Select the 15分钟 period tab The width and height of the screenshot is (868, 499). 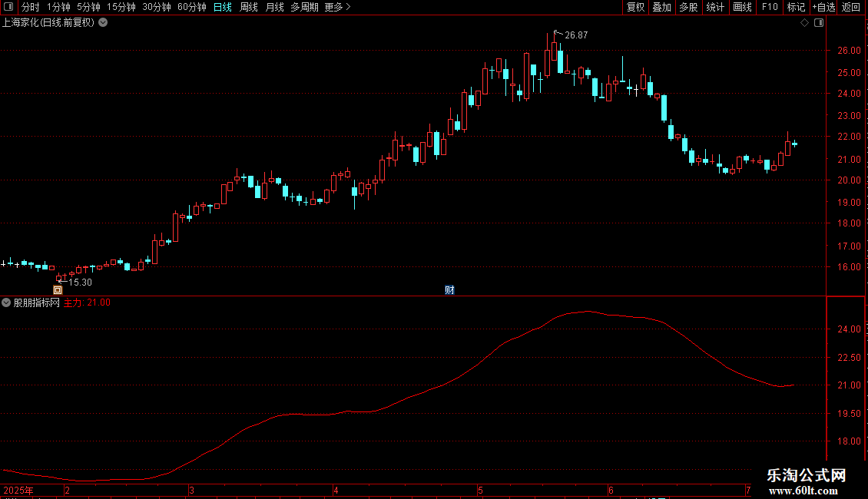[x=121, y=7]
